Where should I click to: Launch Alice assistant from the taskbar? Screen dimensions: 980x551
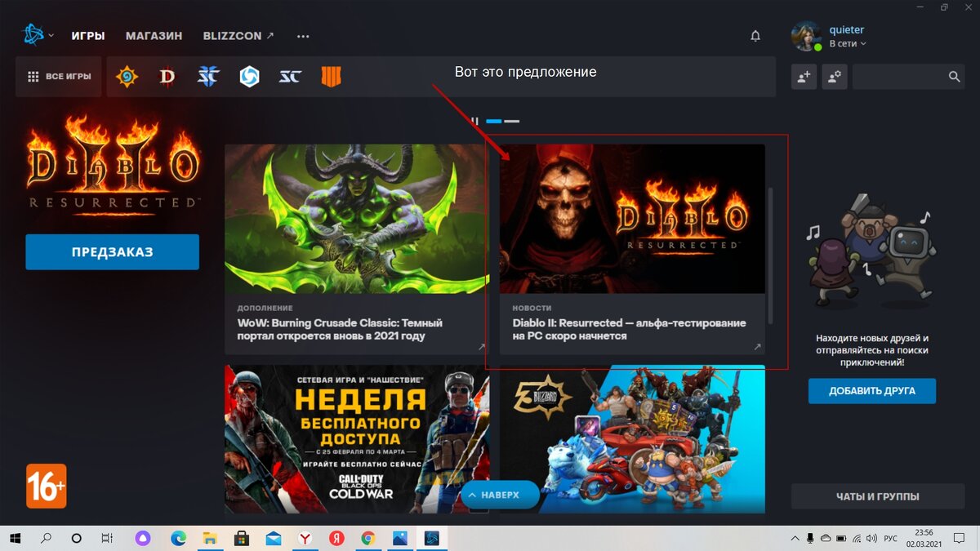click(143, 539)
